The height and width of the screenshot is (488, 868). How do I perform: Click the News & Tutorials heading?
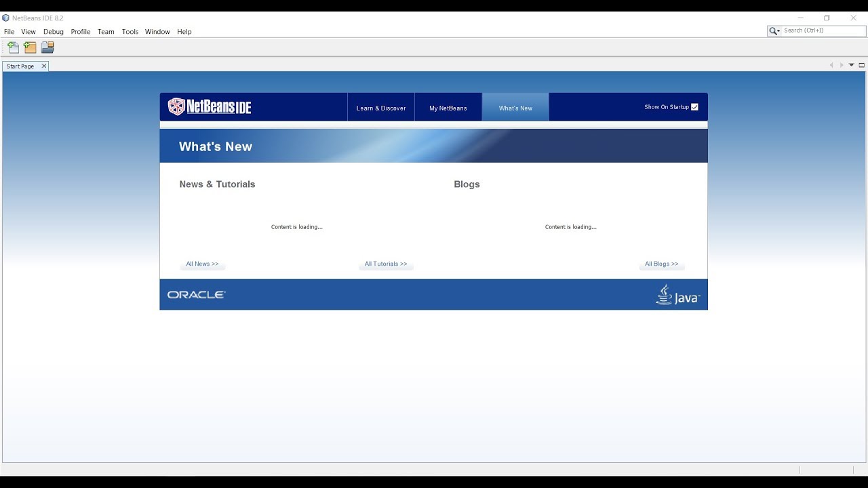coord(218,184)
